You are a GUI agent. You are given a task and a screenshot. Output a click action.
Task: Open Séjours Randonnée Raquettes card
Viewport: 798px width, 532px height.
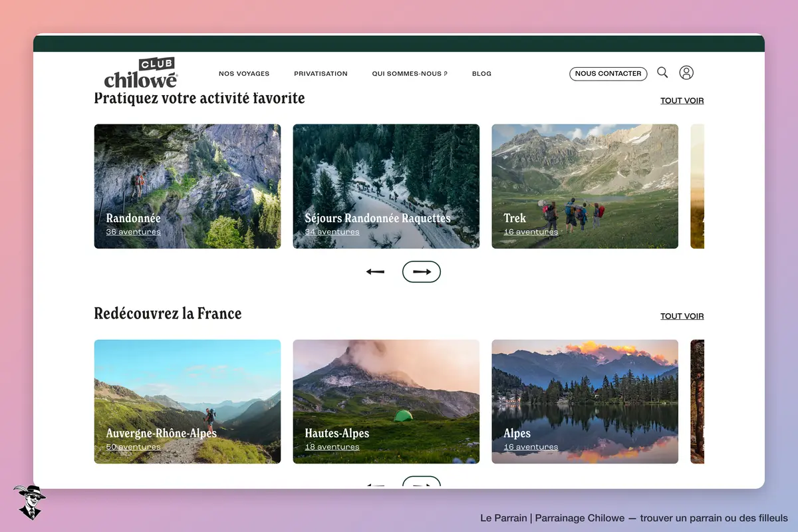point(386,186)
